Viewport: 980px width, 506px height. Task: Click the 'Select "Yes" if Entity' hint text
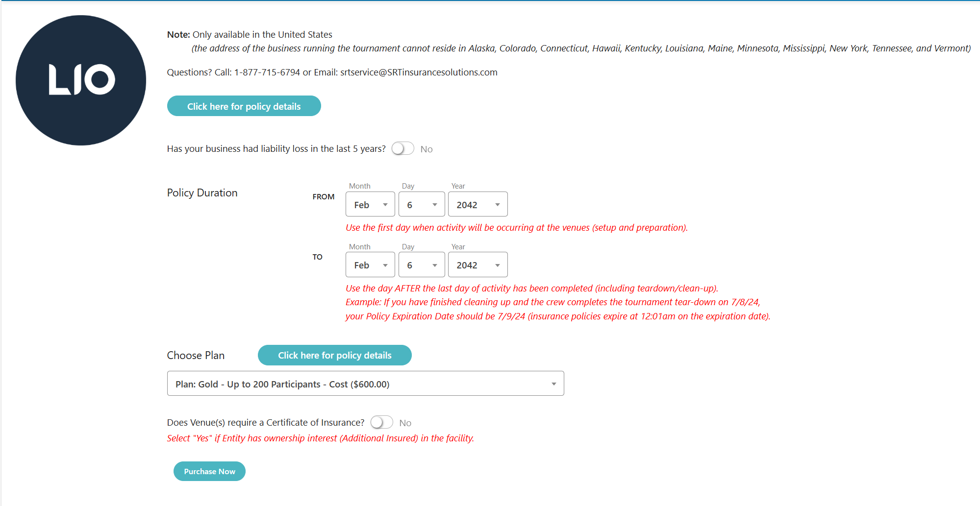(321, 438)
